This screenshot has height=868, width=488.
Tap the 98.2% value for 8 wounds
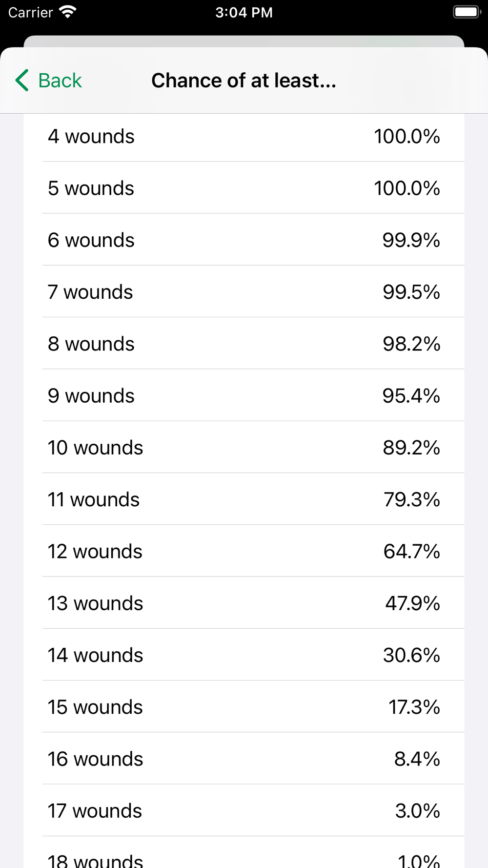pyautogui.click(x=411, y=344)
